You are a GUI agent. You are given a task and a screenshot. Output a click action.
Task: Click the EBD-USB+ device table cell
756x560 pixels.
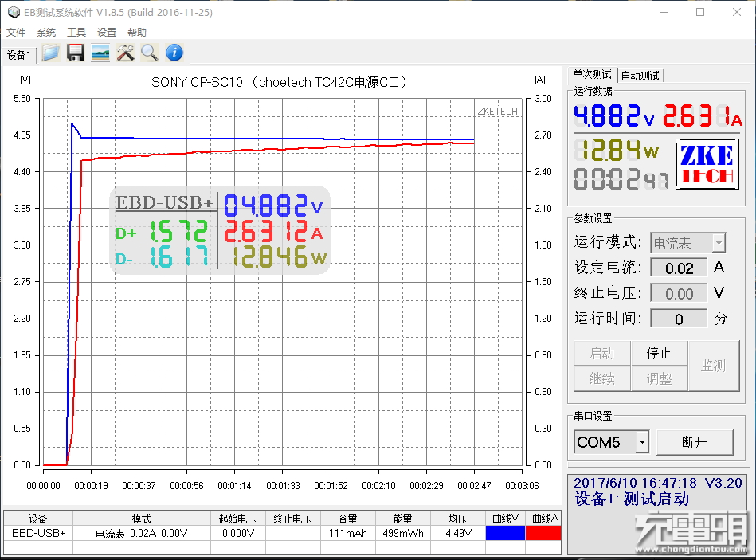38,533
